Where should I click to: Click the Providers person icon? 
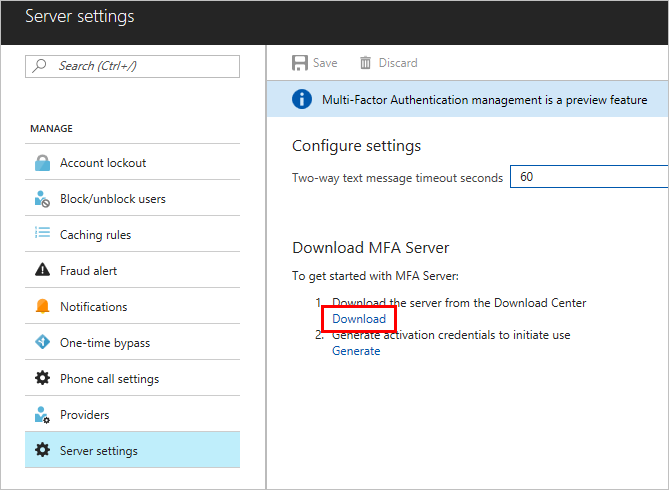pyautogui.click(x=42, y=415)
